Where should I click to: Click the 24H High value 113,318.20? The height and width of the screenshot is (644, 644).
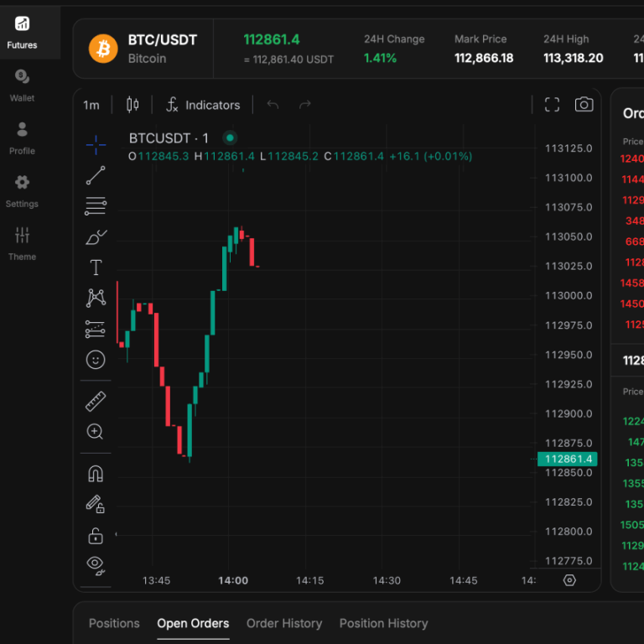tap(574, 58)
